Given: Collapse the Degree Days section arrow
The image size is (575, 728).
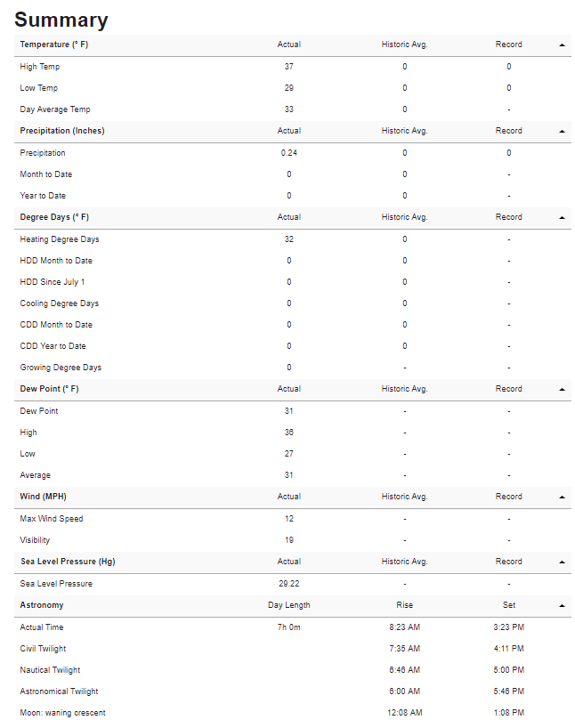Looking at the screenshot, I should [562, 218].
